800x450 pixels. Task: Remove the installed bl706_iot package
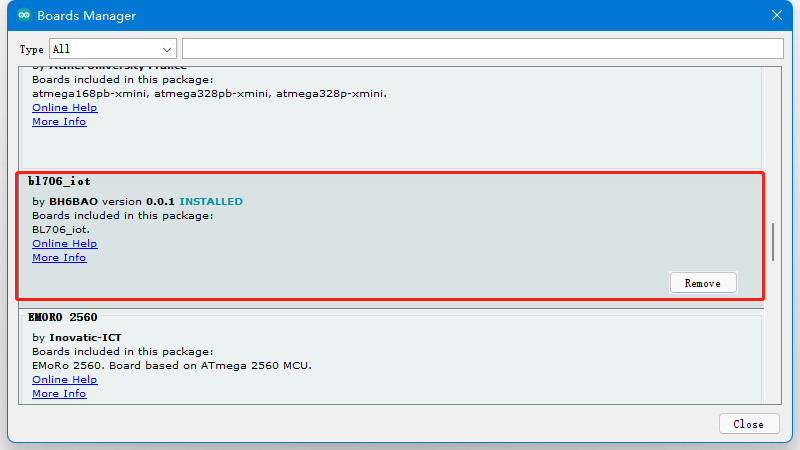point(703,283)
